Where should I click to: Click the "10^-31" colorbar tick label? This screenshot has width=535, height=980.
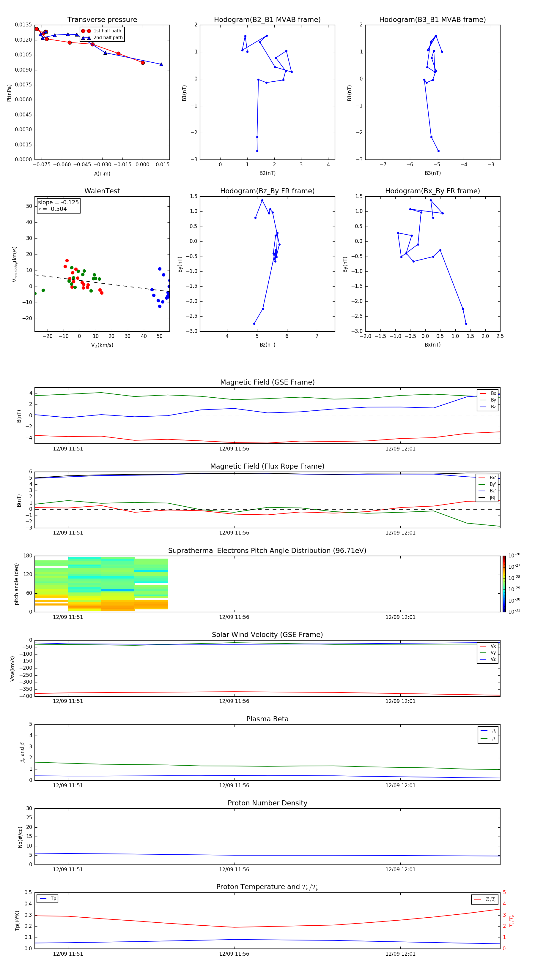point(514,611)
